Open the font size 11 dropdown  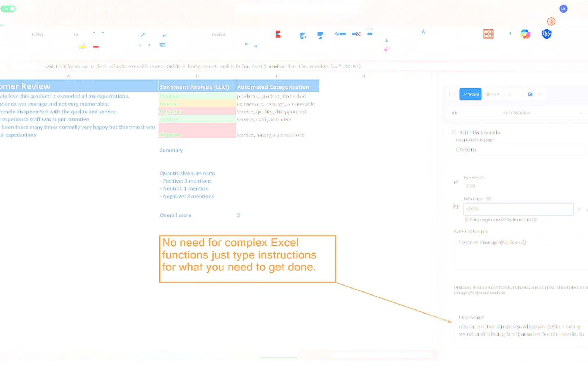click(x=76, y=35)
